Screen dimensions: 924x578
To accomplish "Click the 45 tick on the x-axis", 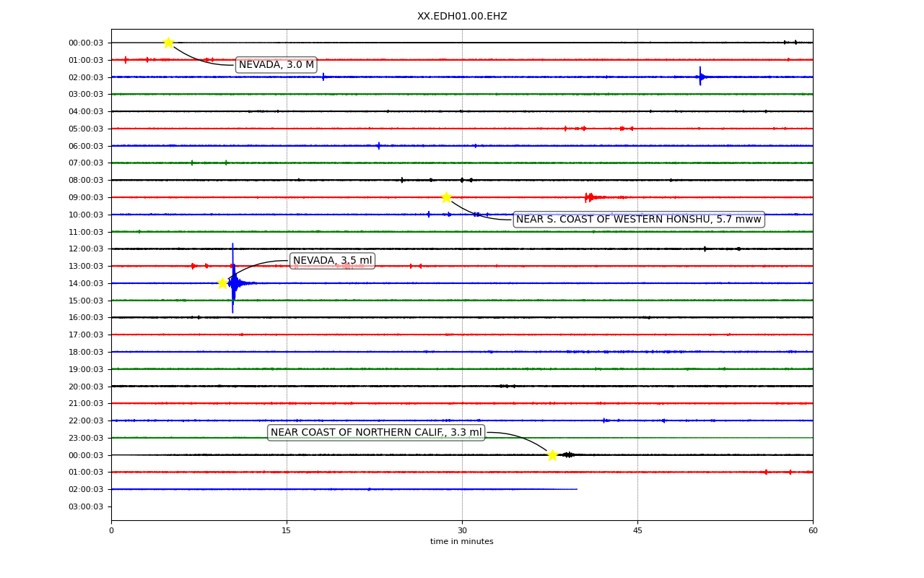I will (x=637, y=531).
